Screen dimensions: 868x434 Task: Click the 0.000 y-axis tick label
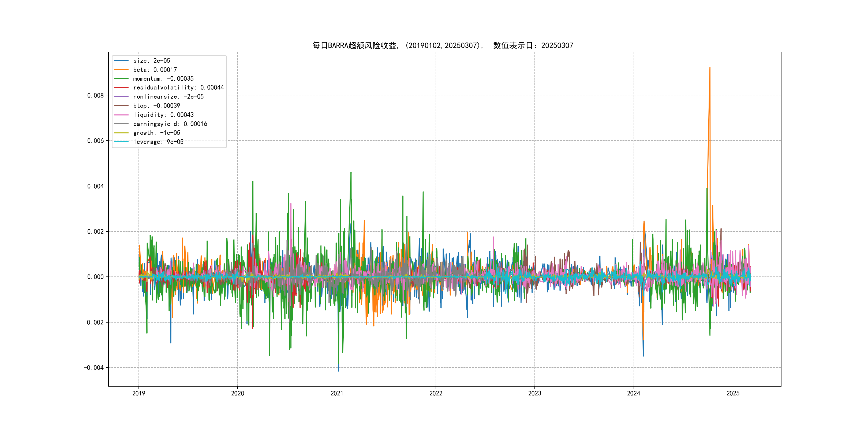tap(95, 277)
